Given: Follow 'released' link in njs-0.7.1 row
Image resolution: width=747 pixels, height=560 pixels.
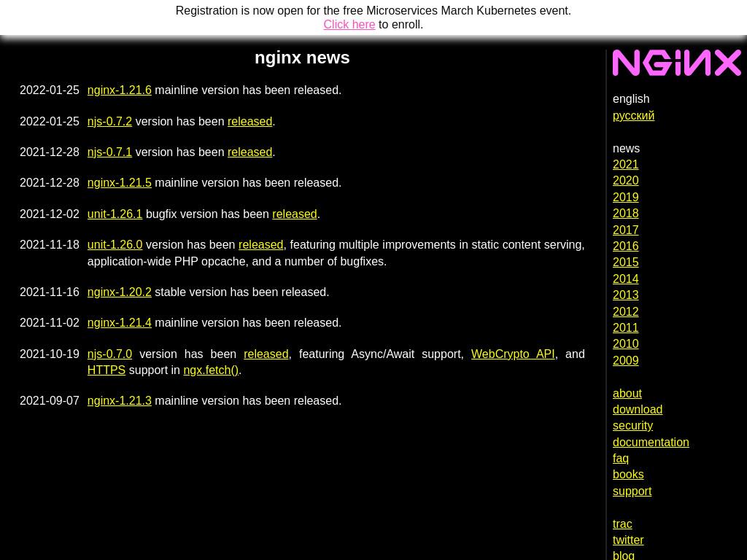Looking at the screenshot, I should pos(249,152).
